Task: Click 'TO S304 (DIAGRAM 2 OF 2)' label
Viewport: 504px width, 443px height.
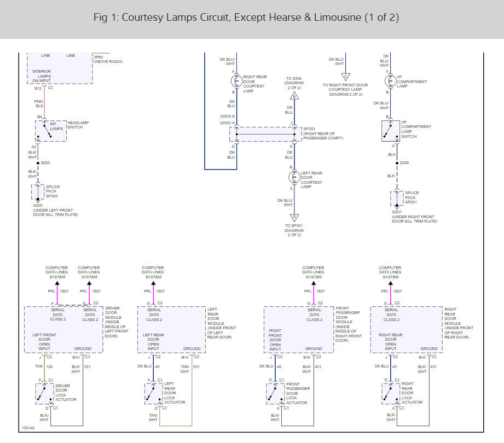Action: pos(294,83)
